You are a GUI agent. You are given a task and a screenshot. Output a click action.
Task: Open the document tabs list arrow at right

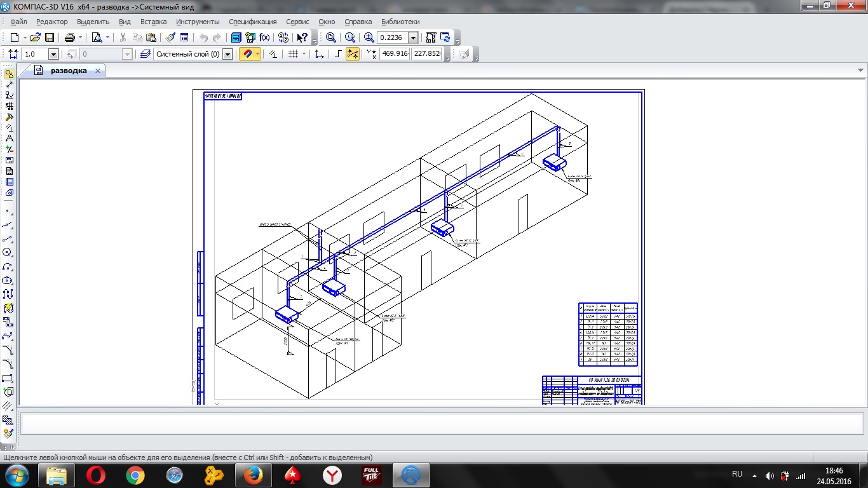pyautogui.click(x=860, y=71)
